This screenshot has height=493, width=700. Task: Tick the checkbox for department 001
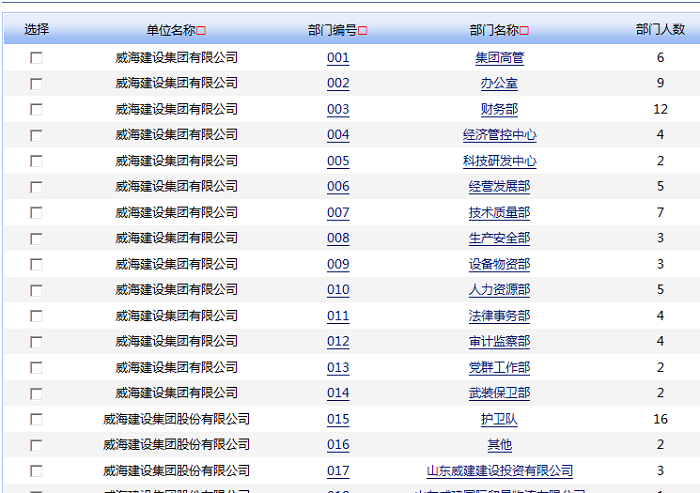tap(36, 58)
